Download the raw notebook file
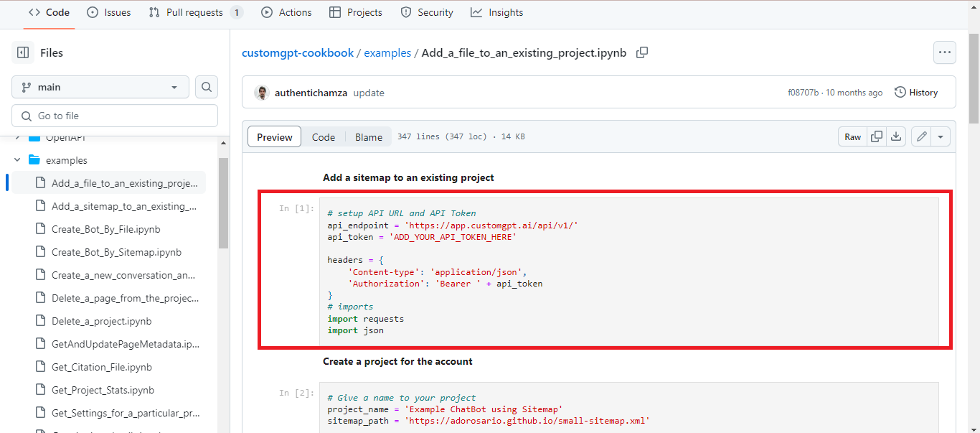The width and height of the screenshot is (980, 433). pyautogui.click(x=895, y=136)
